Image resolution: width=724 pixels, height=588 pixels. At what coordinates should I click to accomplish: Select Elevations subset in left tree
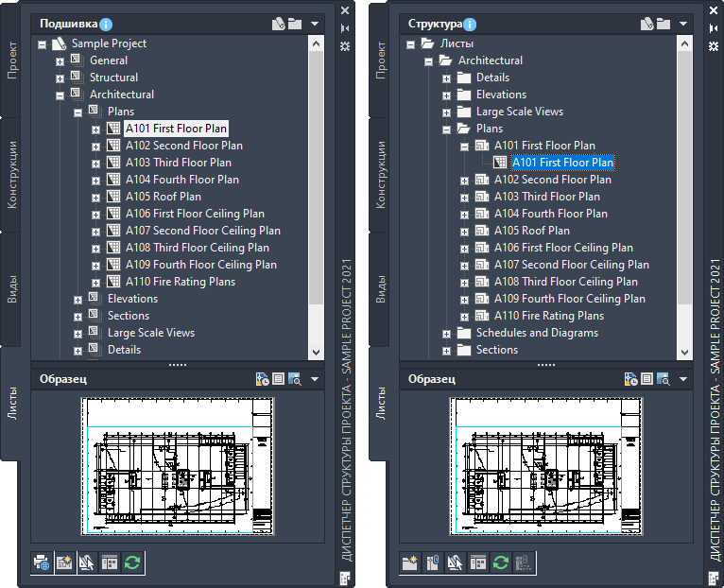point(132,299)
